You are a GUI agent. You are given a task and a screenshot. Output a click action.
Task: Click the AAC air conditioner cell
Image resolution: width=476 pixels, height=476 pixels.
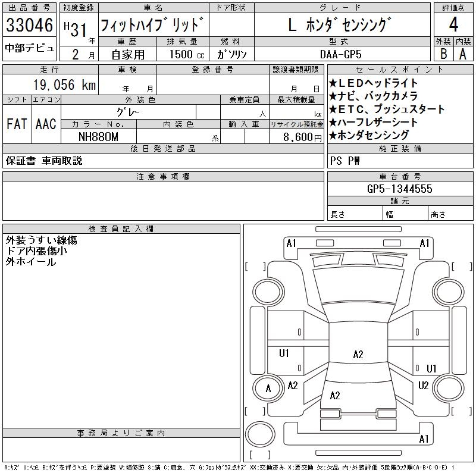46,124
